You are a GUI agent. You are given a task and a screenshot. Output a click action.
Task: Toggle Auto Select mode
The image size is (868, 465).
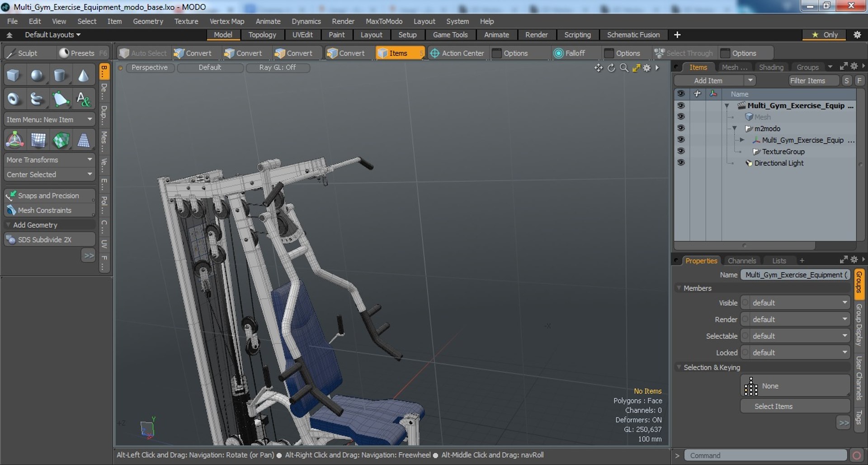[x=143, y=53]
